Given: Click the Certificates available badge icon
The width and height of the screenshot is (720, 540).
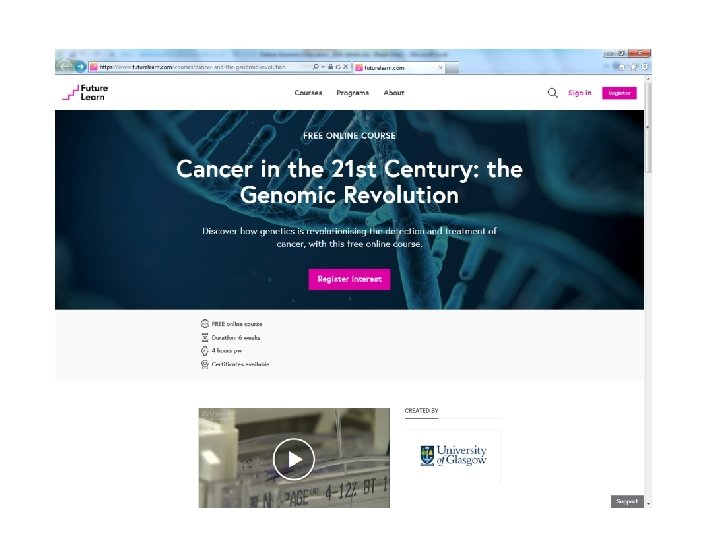Looking at the screenshot, I should point(205,364).
